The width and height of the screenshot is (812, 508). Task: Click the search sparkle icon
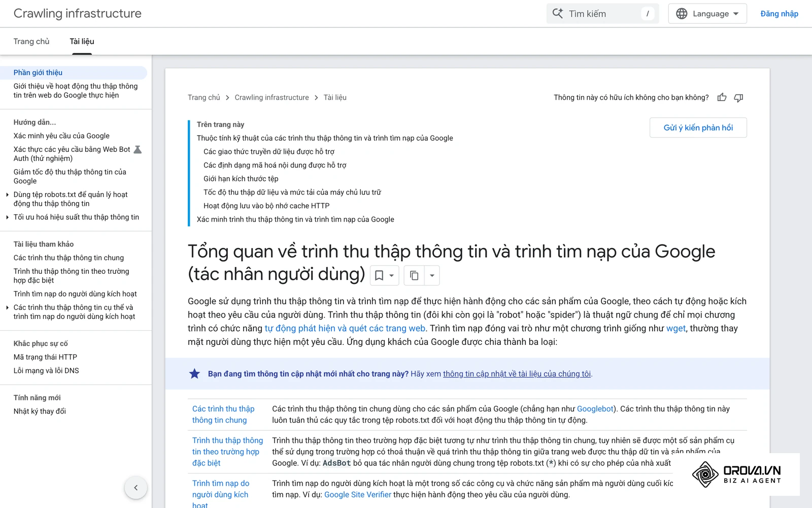558,14
